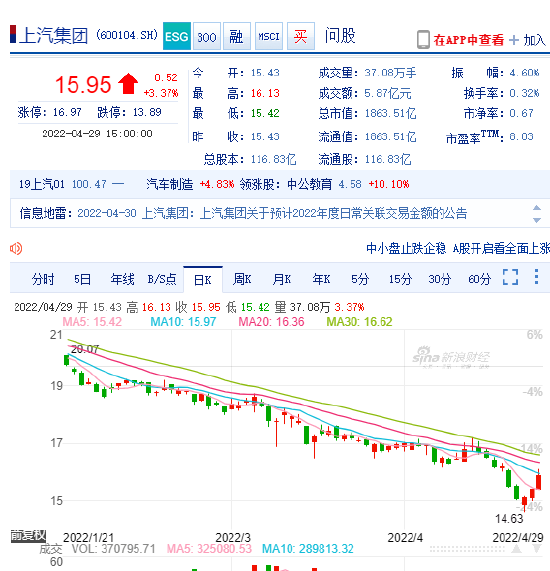The image size is (550, 571).
Task: Switch to the 分时 chart tab
Action: pyautogui.click(x=43, y=279)
